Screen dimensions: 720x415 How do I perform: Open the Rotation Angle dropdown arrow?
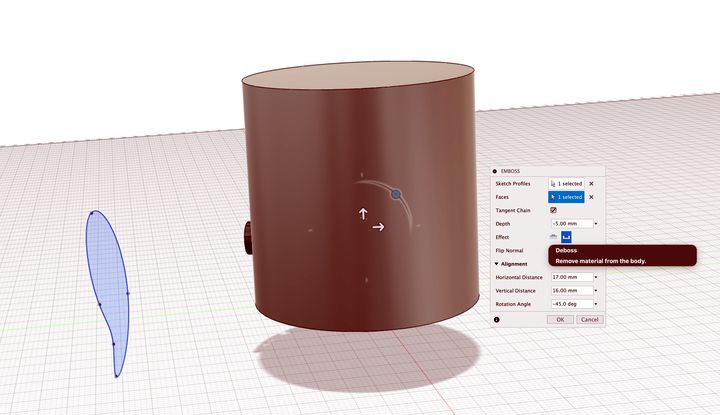tap(596, 303)
